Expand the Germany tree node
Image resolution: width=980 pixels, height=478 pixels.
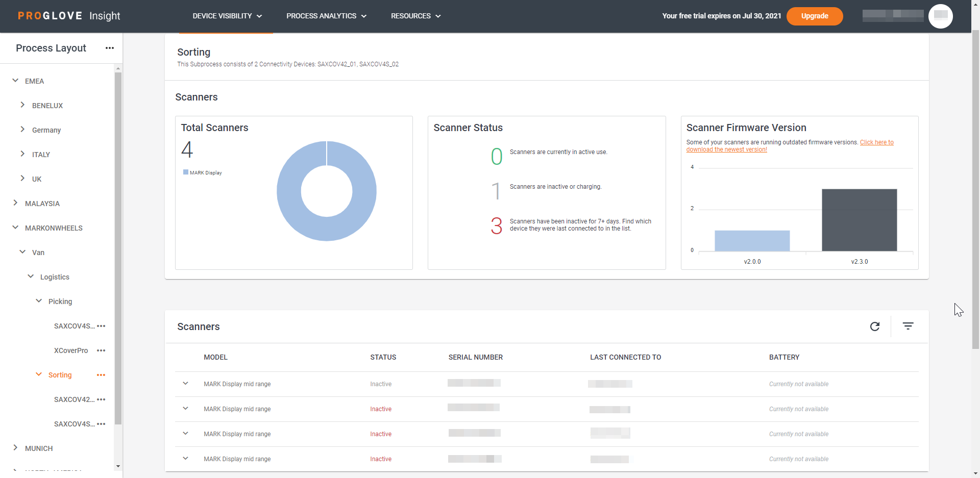coord(22,130)
